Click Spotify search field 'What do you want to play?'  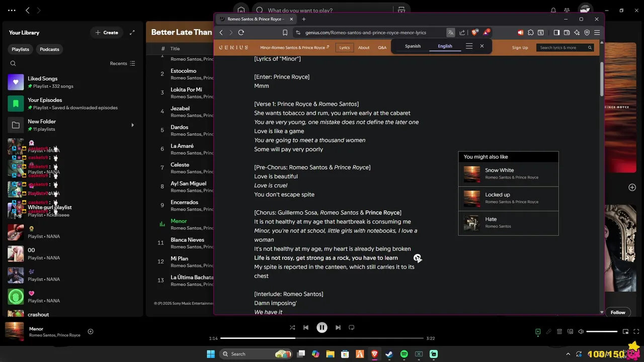[322, 10]
